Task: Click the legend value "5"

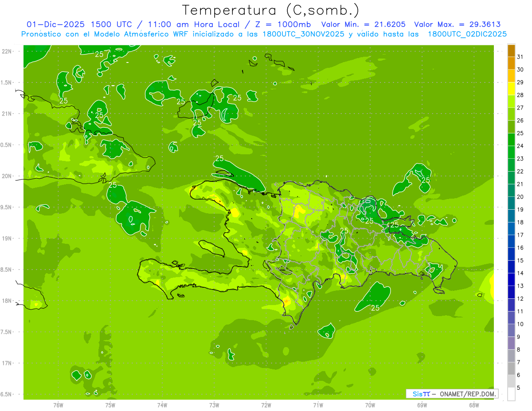Action: pos(518,388)
